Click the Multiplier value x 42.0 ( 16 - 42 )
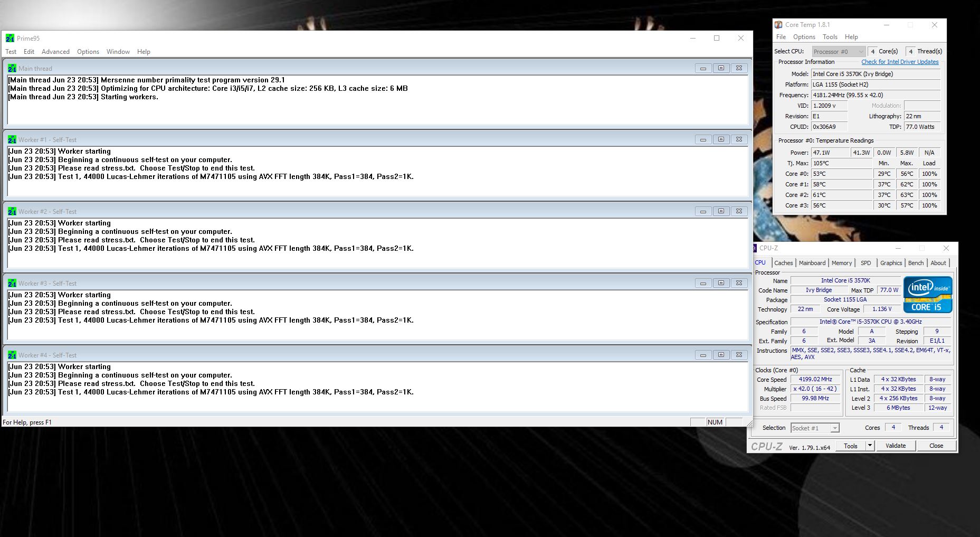The height and width of the screenshot is (537, 980). coord(815,389)
